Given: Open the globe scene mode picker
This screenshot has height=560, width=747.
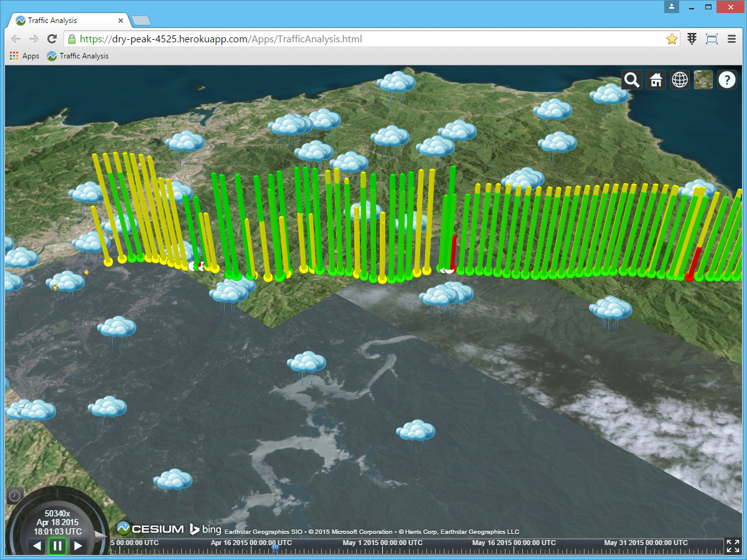Looking at the screenshot, I should [x=680, y=80].
